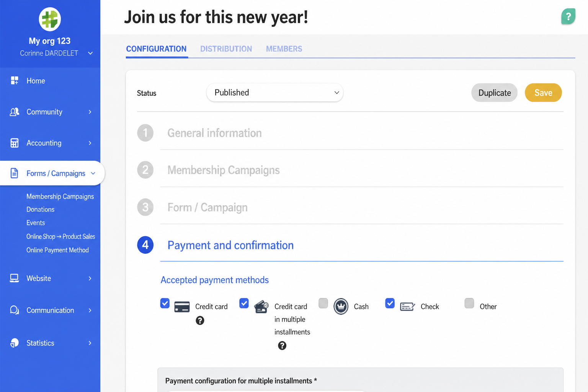This screenshot has height=392, width=588.
Task: Click the Accounting calculator icon
Action: [15, 143]
